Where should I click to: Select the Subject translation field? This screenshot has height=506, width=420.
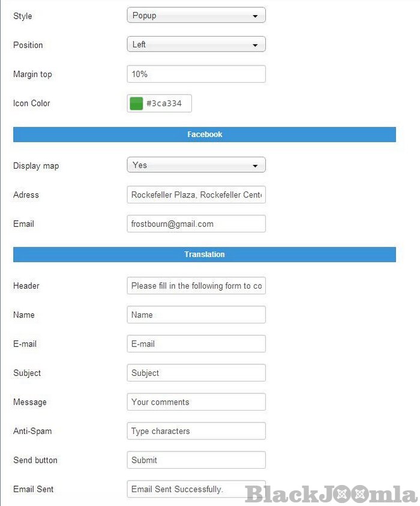[x=196, y=373]
